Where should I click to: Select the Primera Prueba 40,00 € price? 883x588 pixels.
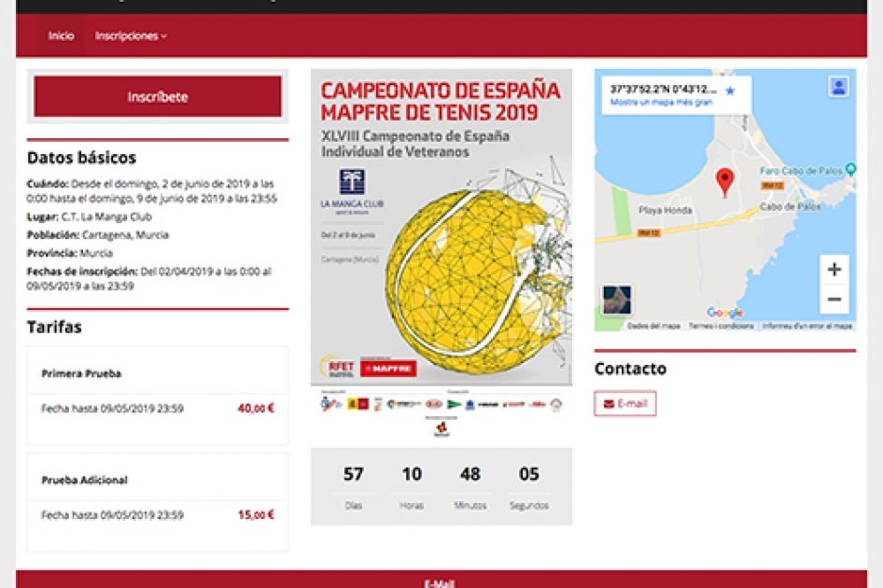pyautogui.click(x=256, y=409)
